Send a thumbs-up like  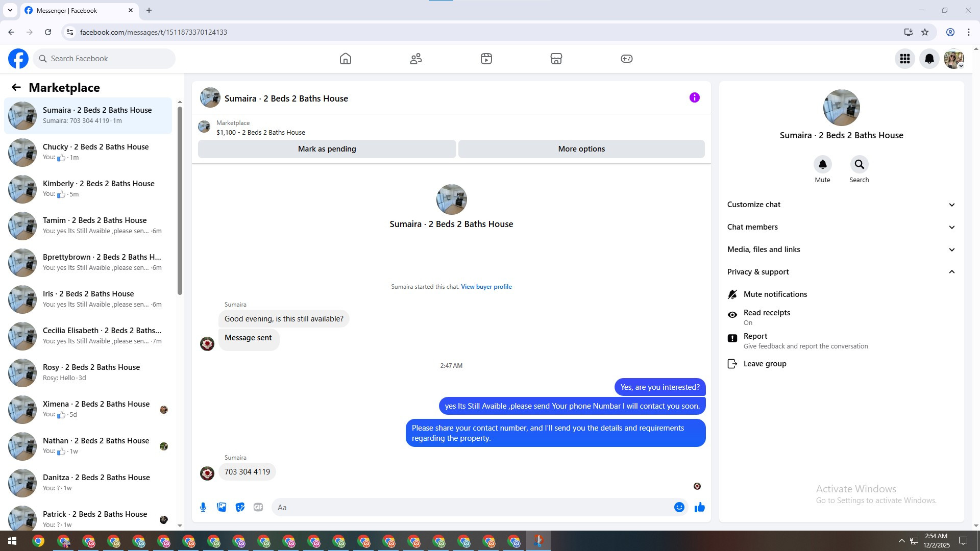pyautogui.click(x=699, y=507)
